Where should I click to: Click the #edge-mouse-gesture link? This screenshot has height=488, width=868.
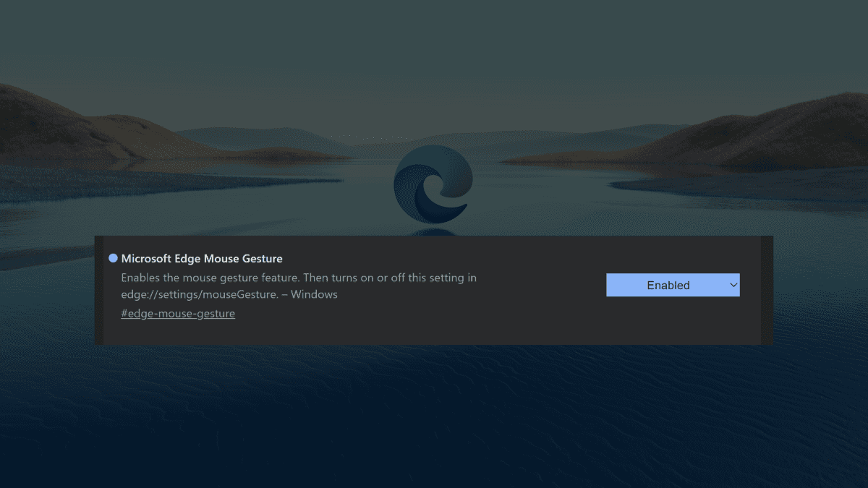178,314
